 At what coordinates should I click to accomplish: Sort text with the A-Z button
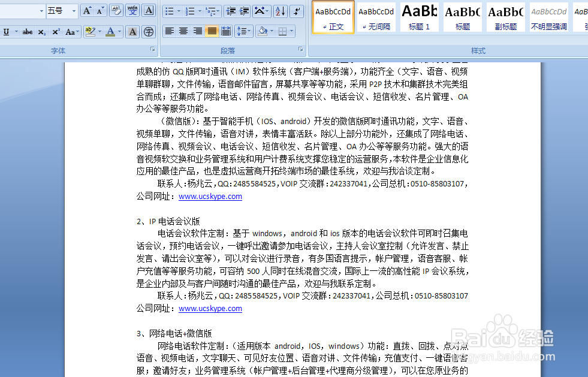pyautogui.click(x=280, y=11)
